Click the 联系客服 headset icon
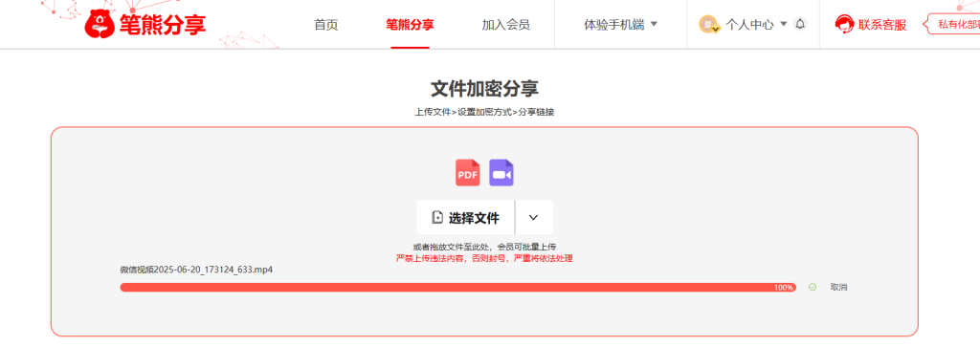Image resolution: width=980 pixels, height=347 pixels. tap(844, 25)
